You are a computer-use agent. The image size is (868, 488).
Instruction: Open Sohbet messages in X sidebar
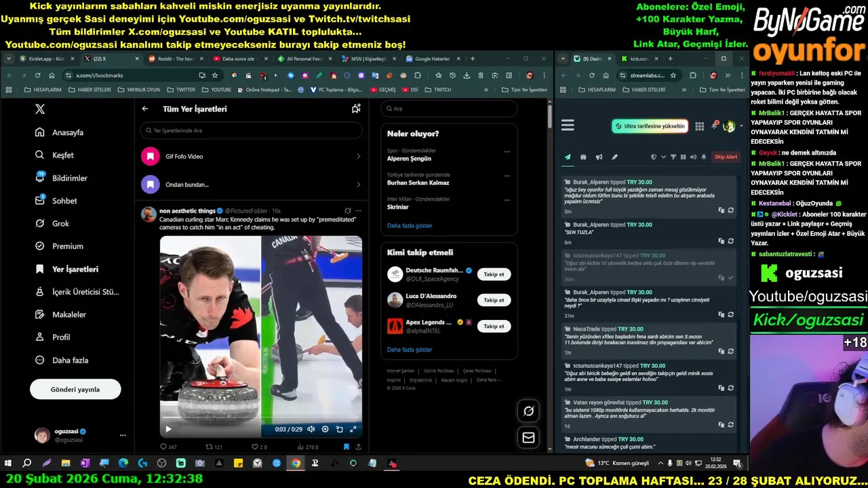click(56, 201)
